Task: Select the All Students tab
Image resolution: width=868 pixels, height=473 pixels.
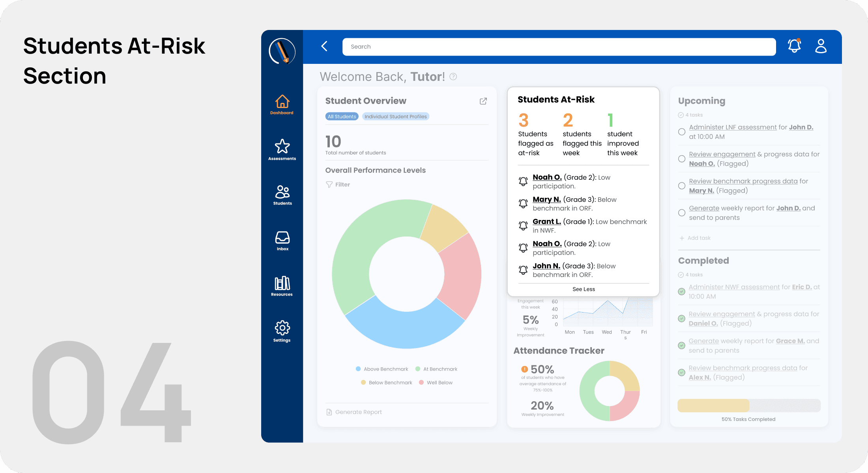Action: (342, 117)
